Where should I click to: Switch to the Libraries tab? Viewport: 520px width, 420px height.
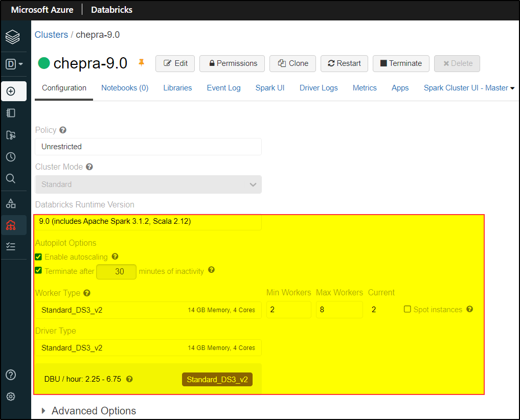click(x=177, y=88)
